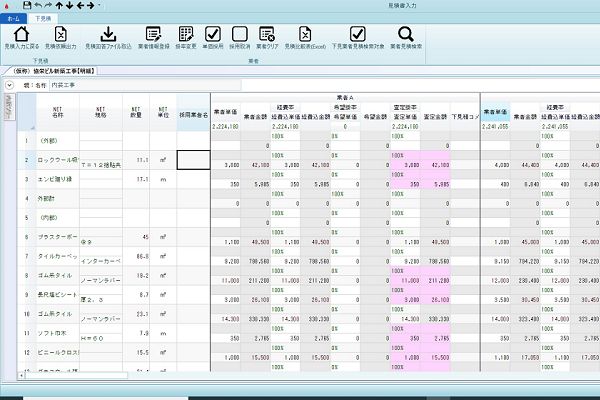The image size is (600, 400).
Task: Toggle the empty 採用取消 box button
Action: (x=240, y=34)
